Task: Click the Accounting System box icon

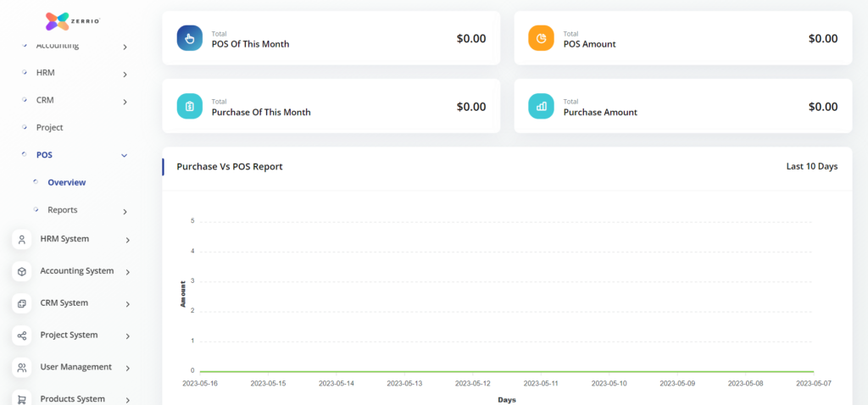Action: pos(22,271)
